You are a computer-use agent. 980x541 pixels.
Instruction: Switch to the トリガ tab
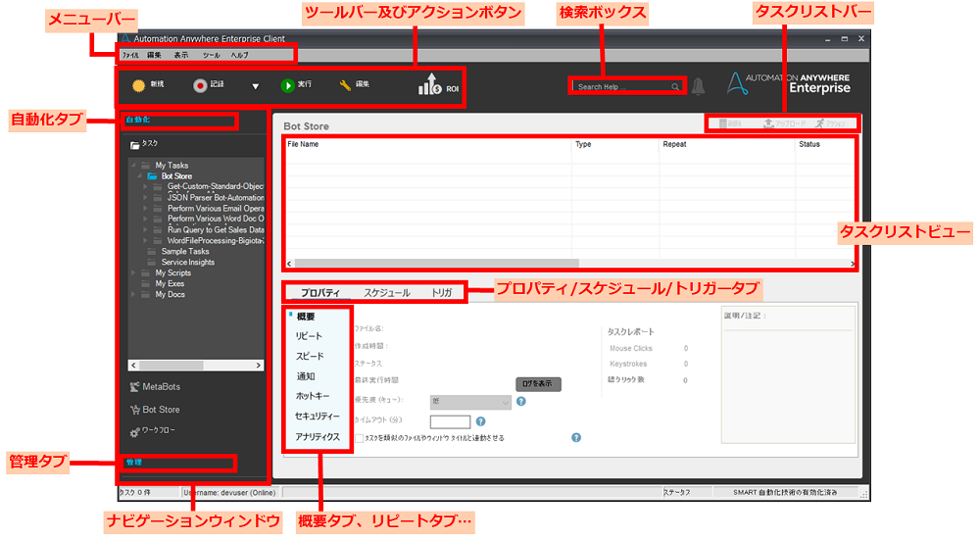442,293
